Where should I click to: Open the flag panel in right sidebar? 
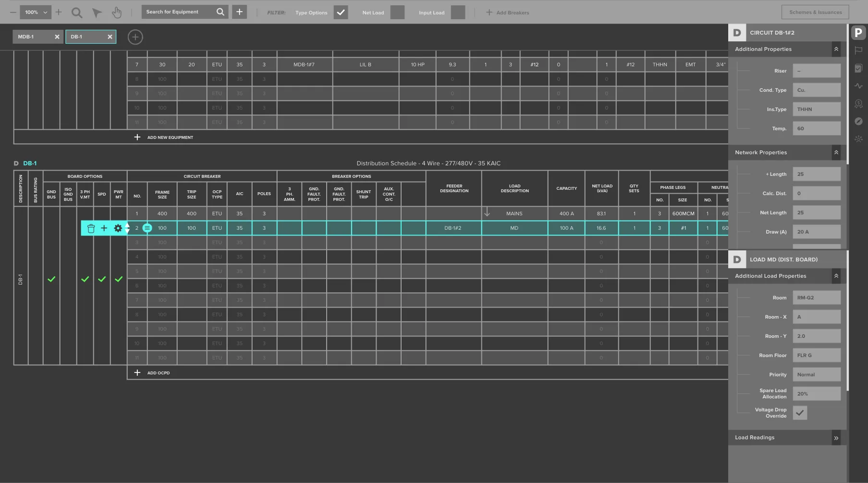click(858, 50)
